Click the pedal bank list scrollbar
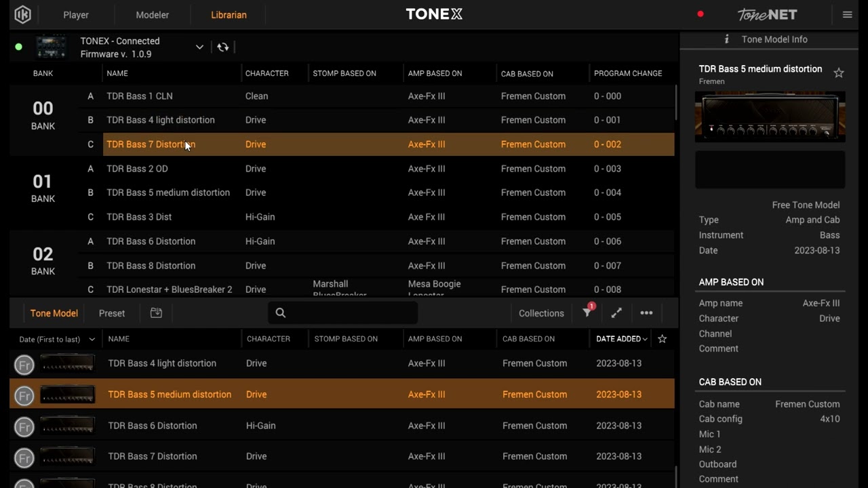Screen dimensions: 868x488 (x=676, y=102)
